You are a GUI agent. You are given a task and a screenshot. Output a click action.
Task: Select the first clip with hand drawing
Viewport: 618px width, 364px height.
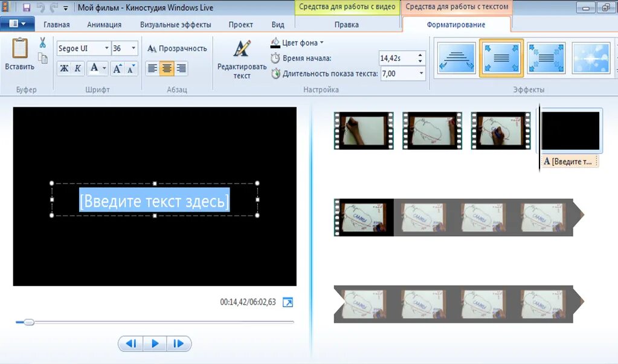pyautogui.click(x=364, y=130)
